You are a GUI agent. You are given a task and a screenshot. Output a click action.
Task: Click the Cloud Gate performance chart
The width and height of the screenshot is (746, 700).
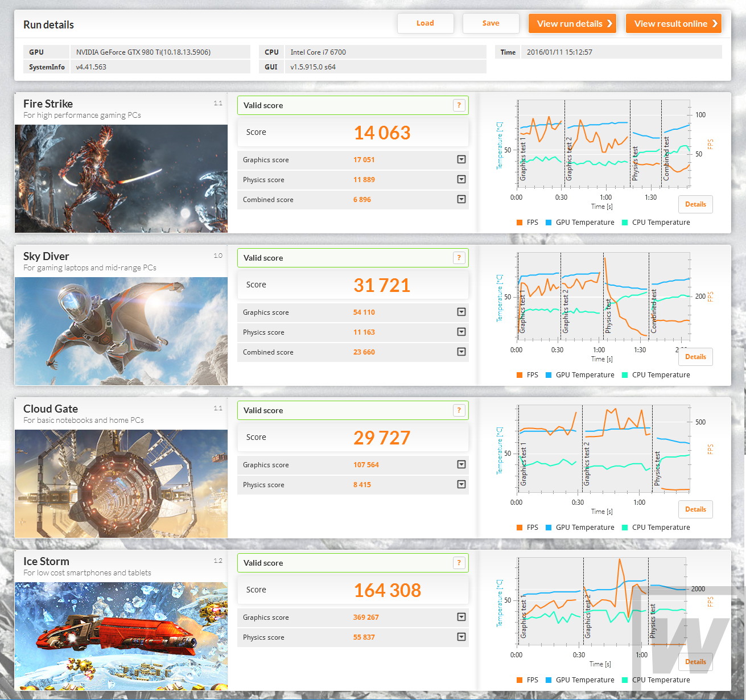pos(604,450)
